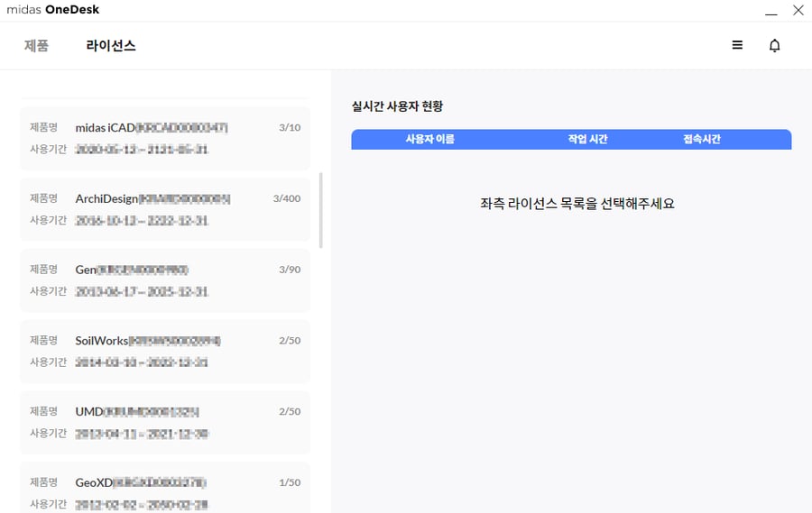Choose the Gen license entry
Screen dimensions: 812x513
point(164,279)
